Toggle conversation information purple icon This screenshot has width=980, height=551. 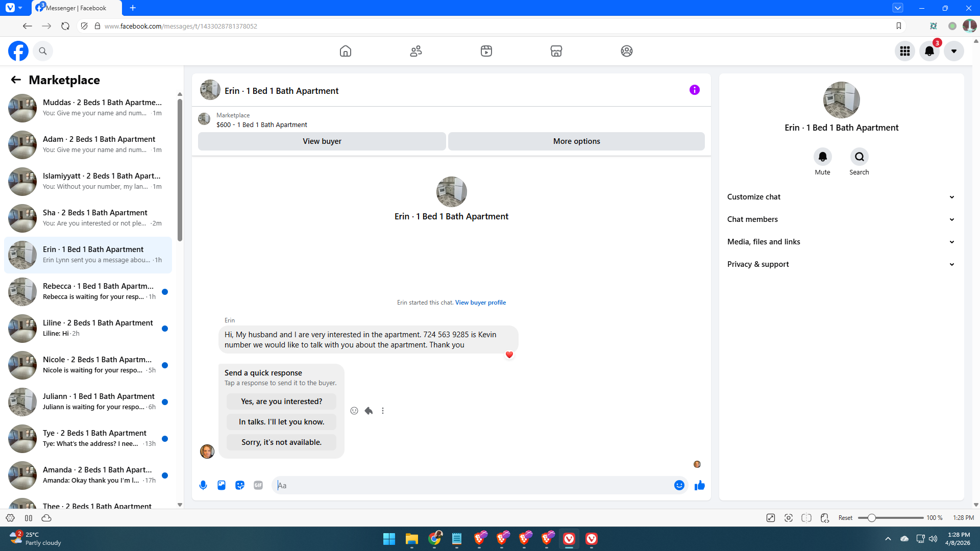coord(694,90)
